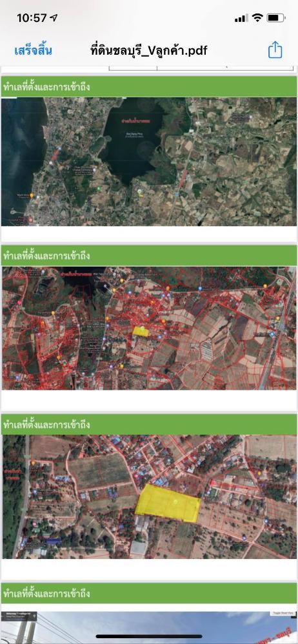The image size is (298, 644).
Task: Tap the share icon at top right
Action: pos(275,50)
